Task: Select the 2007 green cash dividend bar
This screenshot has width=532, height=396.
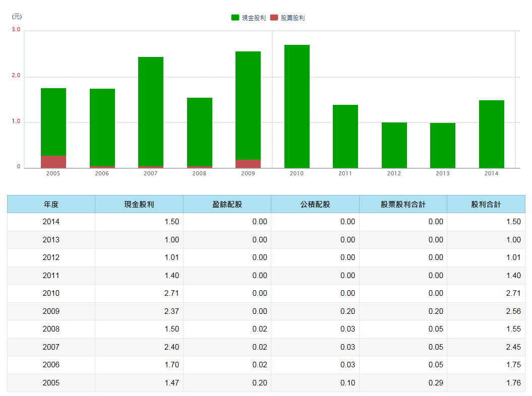Action: [x=151, y=111]
